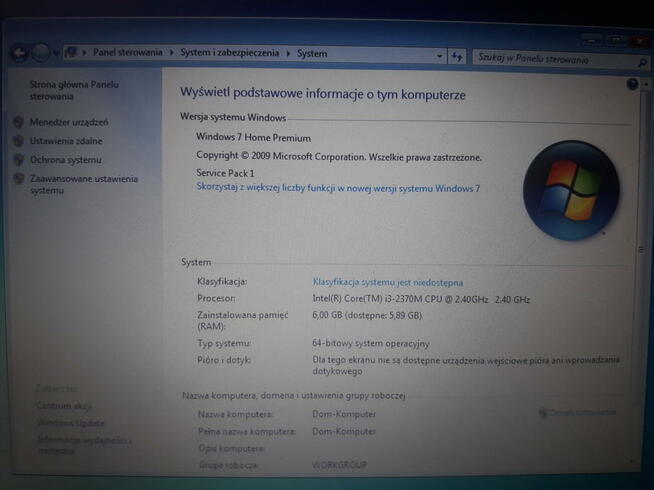Click shield icon beside 'Ustawienia zdalne'
Image resolution: width=654 pixels, height=490 pixels.
point(18,141)
